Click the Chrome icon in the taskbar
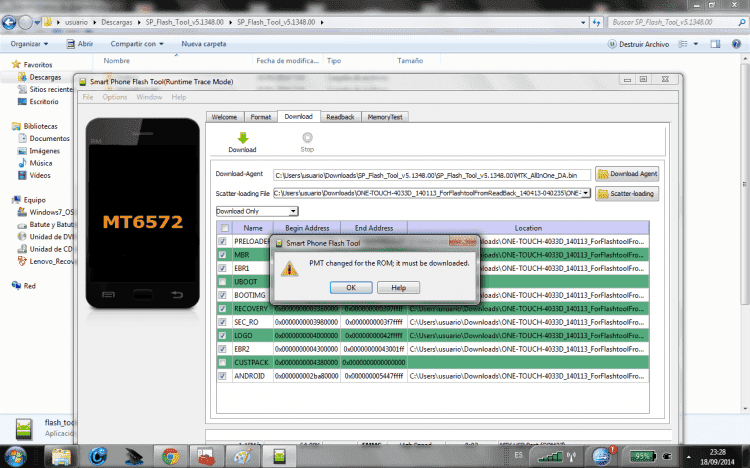The image size is (750, 468). pos(170,456)
